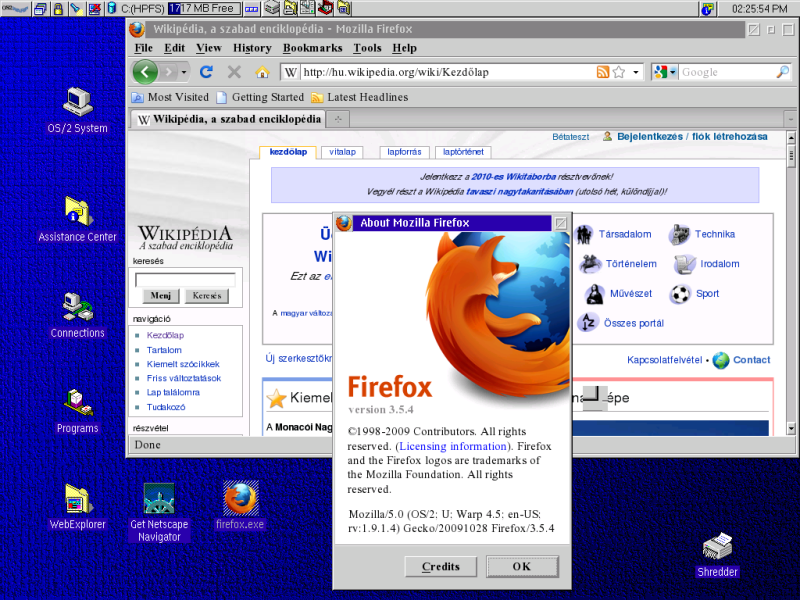Open the list all tabs dropdown
Screen dimensions: 800x600
click(x=790, y=119)
